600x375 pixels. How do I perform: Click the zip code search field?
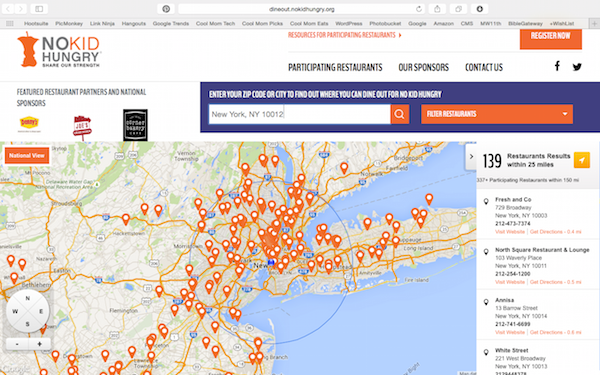300,114
